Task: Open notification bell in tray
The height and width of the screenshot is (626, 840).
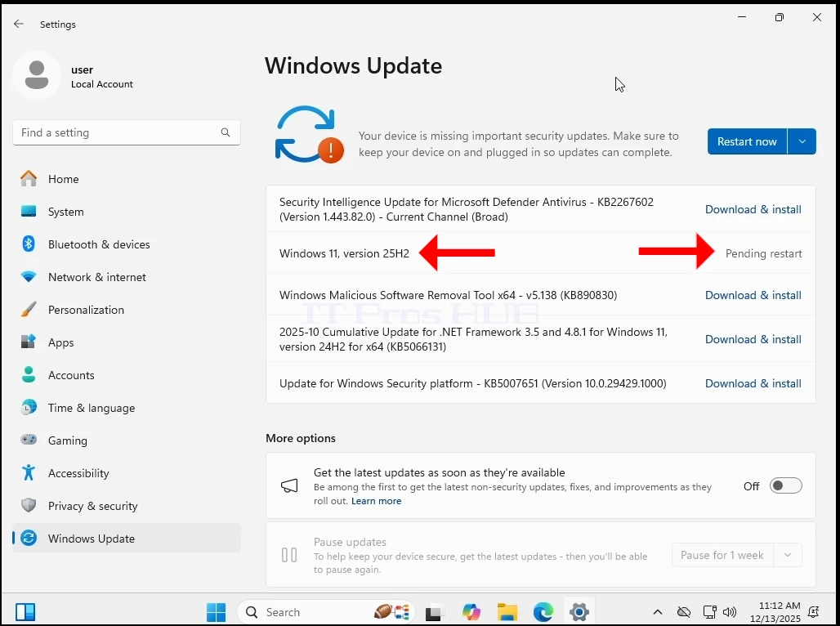Action: (813, 612)
